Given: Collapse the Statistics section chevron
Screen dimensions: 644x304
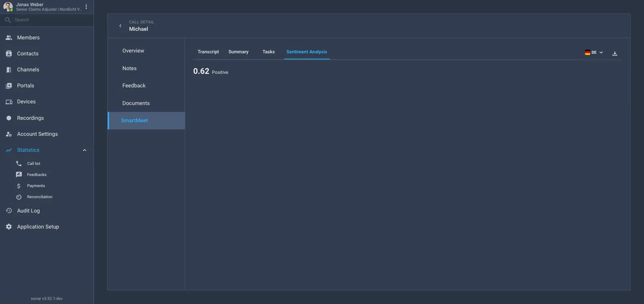Looking at the screenshot, I should (85, 150).
